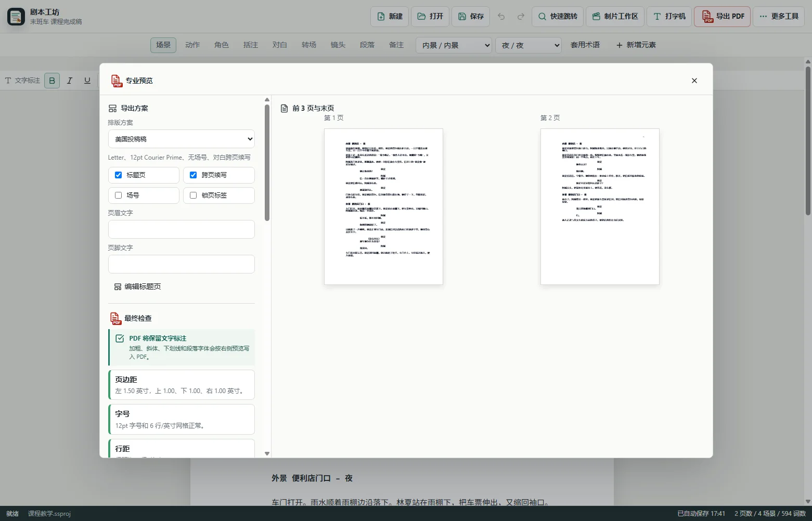
Task: Click the 第 1 页 preview thumbnail
Action: click(383, 206)
